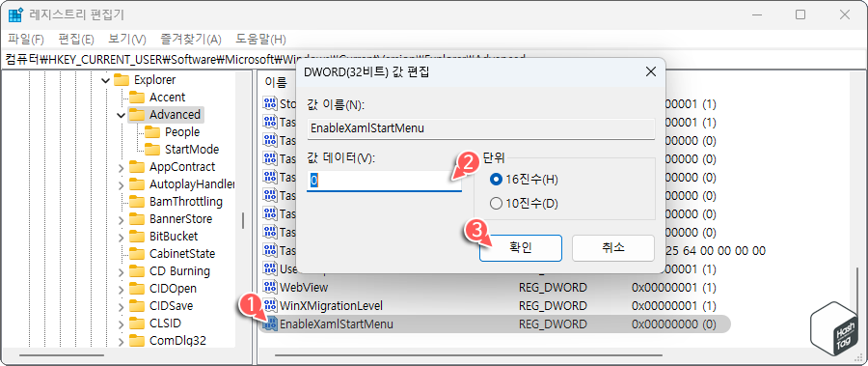Select the Accent folder icon

point(137,97)
